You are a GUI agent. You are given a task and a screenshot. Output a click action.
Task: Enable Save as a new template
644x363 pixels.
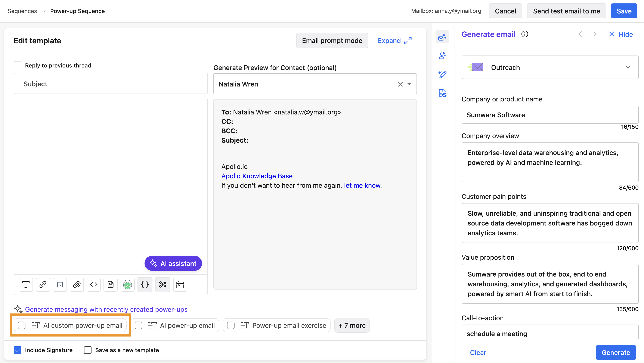click(88, 350)
